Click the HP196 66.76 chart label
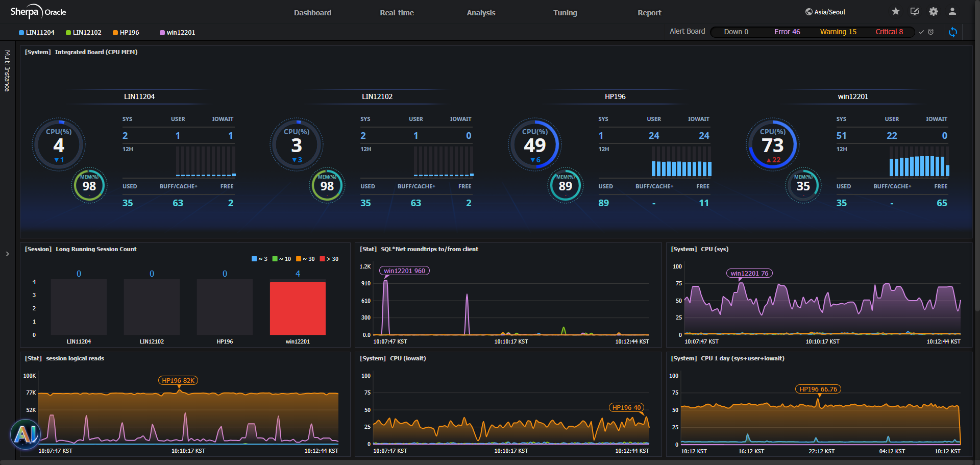The height and width of the screenshot is (465, 980). point(818,389)
